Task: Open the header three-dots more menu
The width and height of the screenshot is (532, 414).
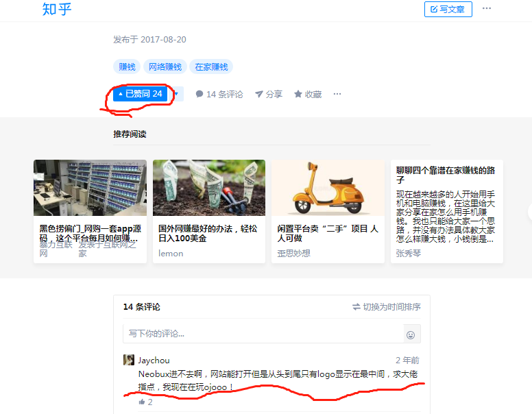Action: click(x=487, y=8)
